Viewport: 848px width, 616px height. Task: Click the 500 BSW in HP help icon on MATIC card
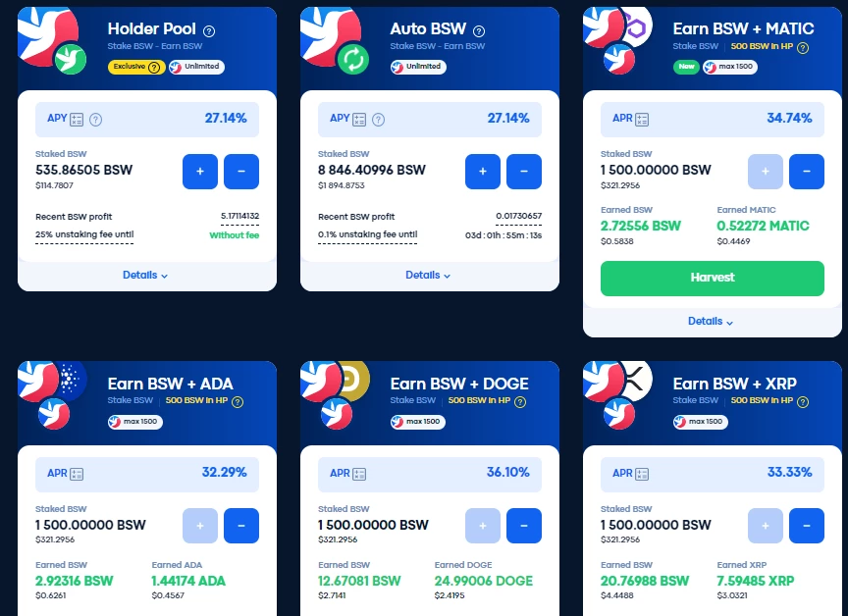[x=803, y=47]
